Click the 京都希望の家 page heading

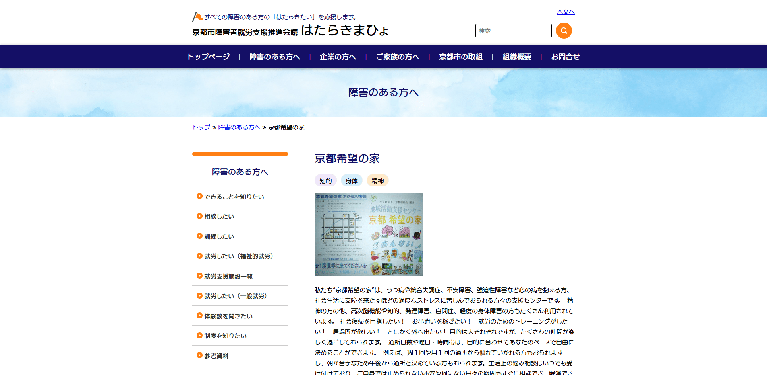click(347, 159)
